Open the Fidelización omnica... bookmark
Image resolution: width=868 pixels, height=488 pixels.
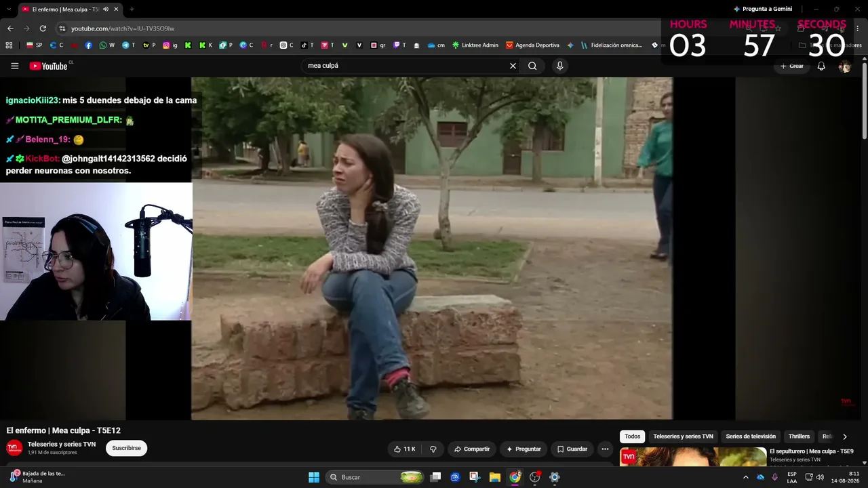(611, 45)
